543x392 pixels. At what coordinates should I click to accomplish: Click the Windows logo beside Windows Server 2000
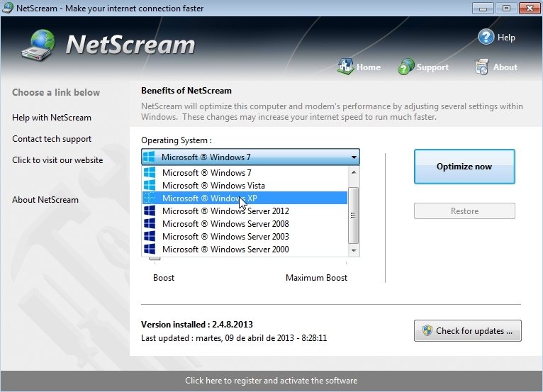150,250
